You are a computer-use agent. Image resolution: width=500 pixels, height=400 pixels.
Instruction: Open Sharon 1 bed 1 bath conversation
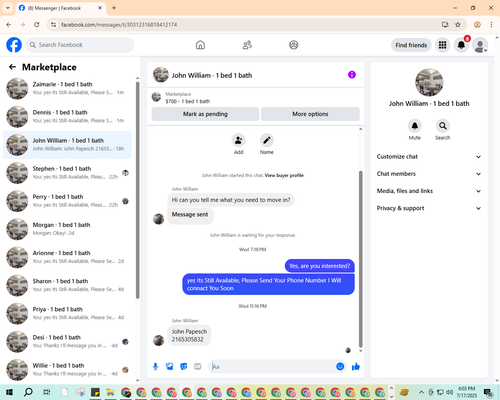pyautogui.click(x=67, y=286)
